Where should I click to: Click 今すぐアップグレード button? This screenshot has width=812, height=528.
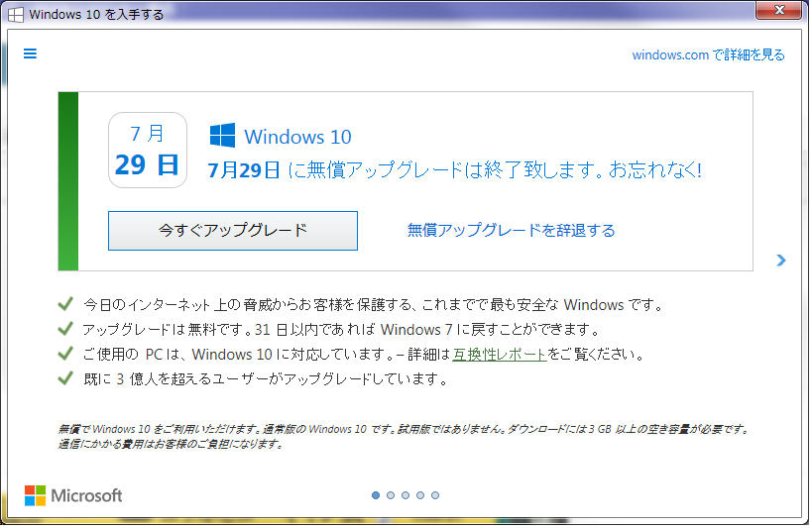[x=233, y=231]
